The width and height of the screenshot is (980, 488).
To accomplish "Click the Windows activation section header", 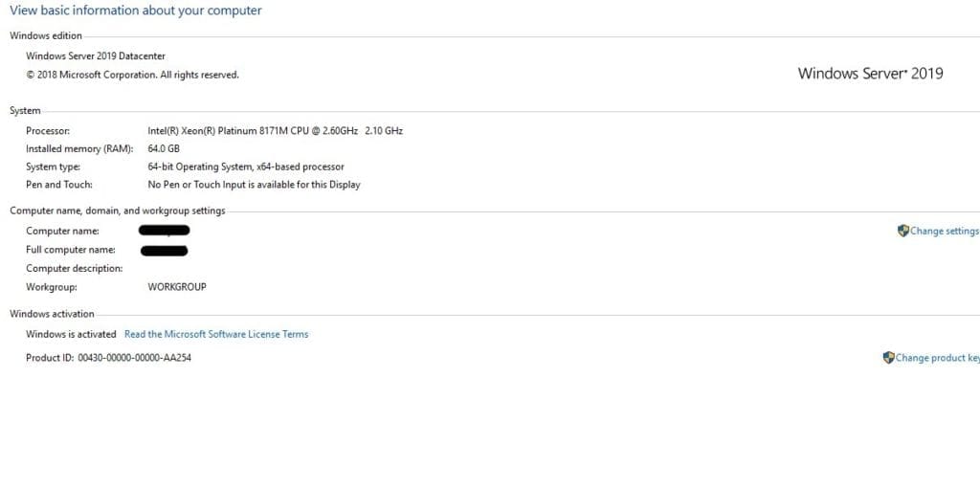I will (x=52, y=314).
